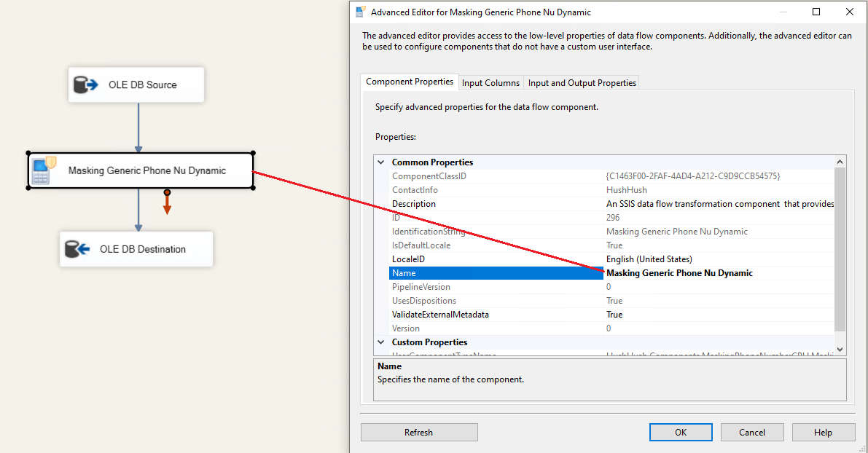868x453 pixels.
Task: Open Help for the Advanced Editor
Action: click(823, 432)
